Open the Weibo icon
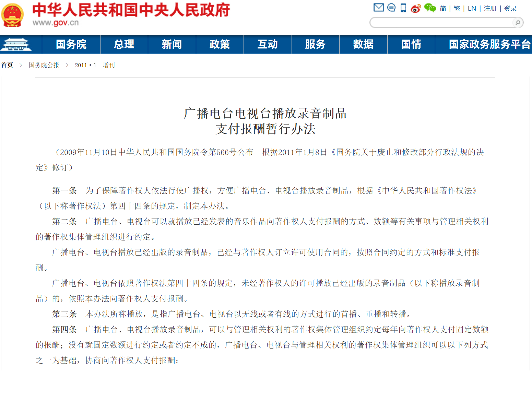This screenshot has width=532, height=413. pos(416,8)
